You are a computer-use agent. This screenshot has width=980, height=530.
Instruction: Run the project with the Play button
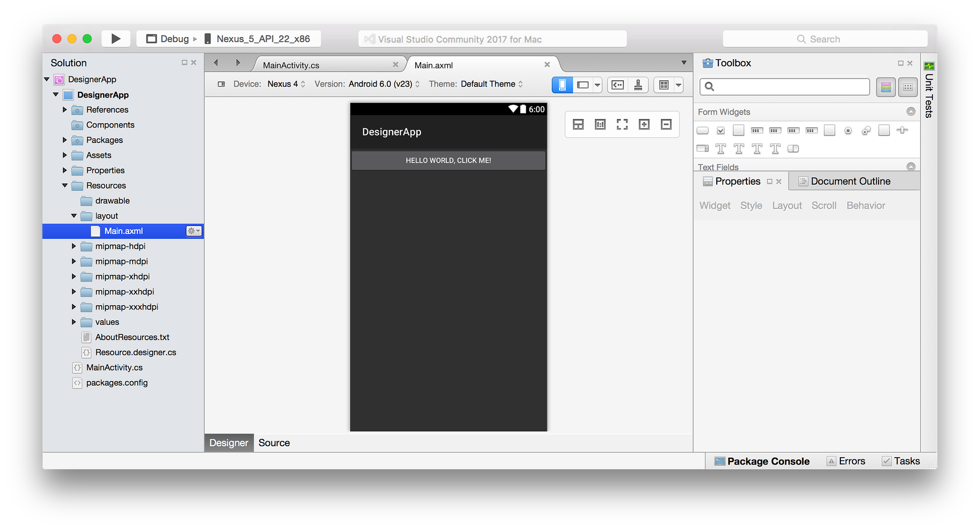pos(116,39)
